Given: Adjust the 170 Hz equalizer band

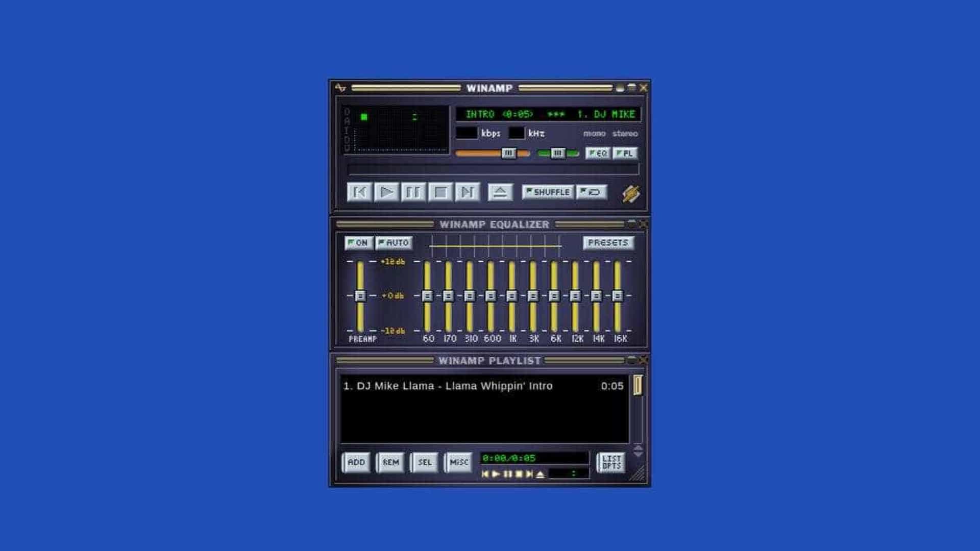Looking at the screenshot, I should click(448, 296).
